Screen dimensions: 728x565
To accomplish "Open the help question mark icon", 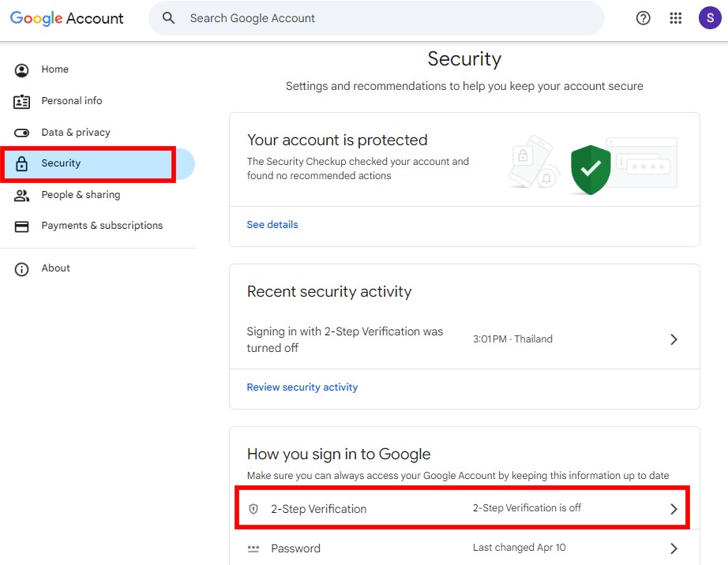I will click(x=644, y=18).
